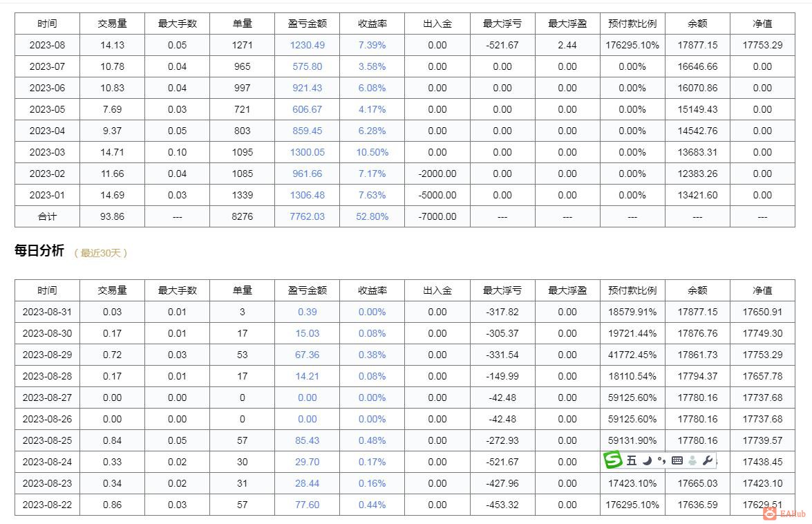Click the 2.44 max floating profit cell
812x524 pixels.
(567, 45)
